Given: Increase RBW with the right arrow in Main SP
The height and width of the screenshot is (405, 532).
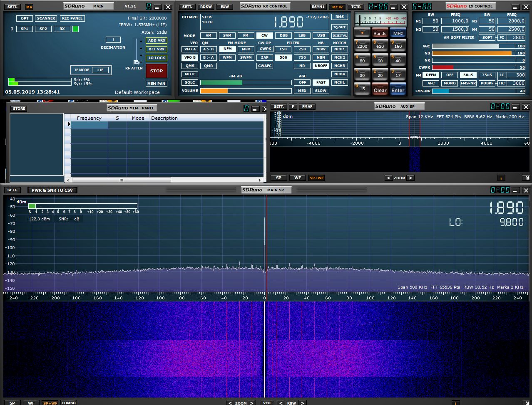Looking at the screenshot, I should [x=302, y=403].
